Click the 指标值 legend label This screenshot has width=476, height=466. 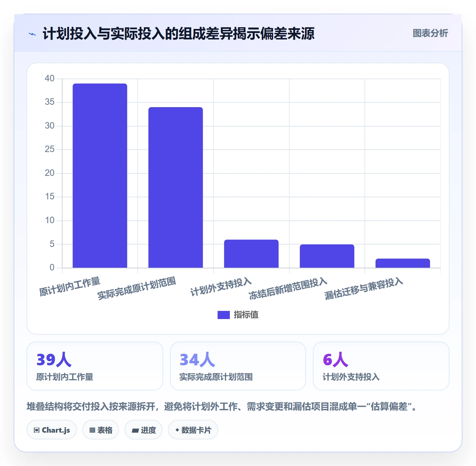[x=246, y=315]
